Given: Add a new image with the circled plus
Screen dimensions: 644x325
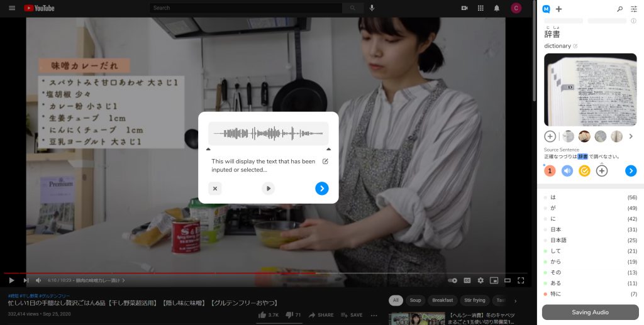Looking at the screenshot, I should click(550, 136).
